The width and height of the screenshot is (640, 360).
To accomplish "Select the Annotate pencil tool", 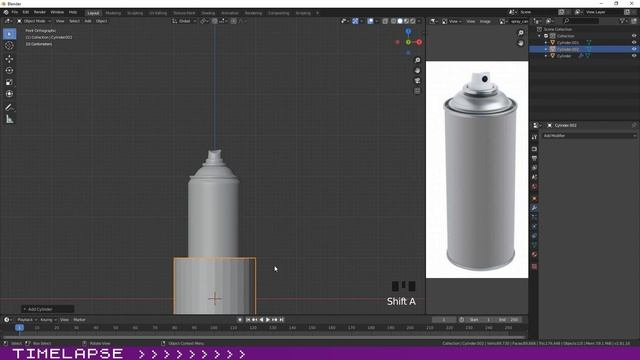I will tap(9, 107).
